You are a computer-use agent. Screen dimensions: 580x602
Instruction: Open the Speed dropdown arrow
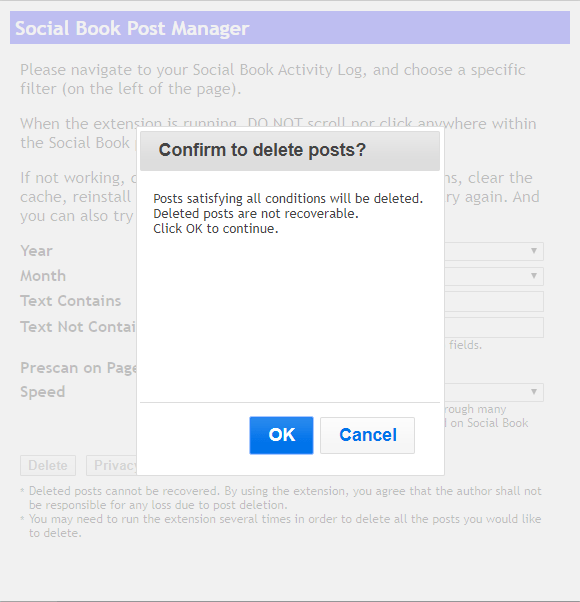point(534,392)
